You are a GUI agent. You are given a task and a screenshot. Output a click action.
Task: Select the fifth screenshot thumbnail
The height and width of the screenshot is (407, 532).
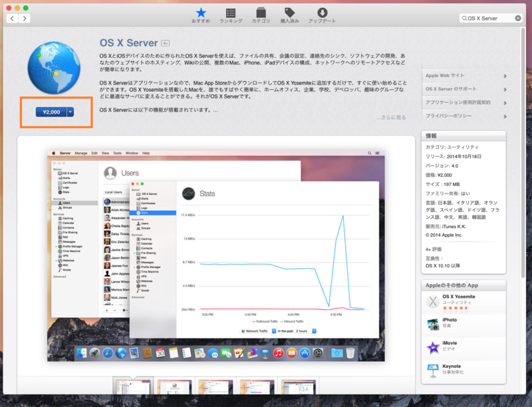[299, 386]
